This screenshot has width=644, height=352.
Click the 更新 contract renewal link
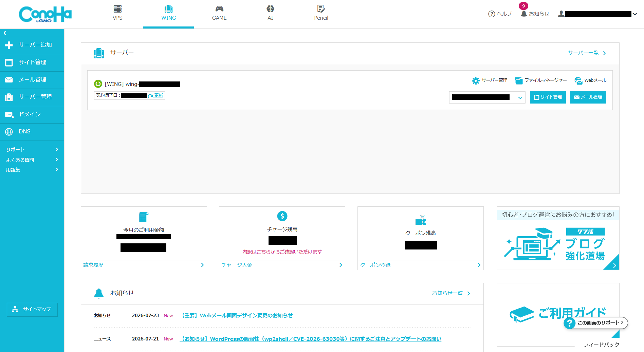[156, 95]
